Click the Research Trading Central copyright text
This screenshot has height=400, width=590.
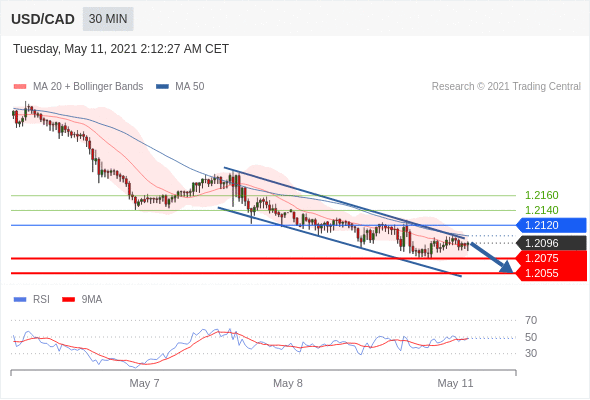click(x=506, y=87)
